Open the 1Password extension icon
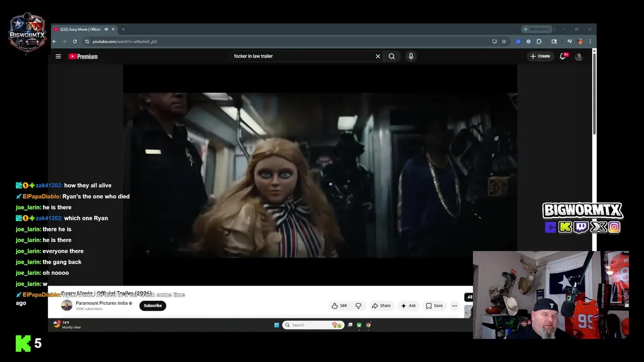This screenshot has height=362, width=644. click(528, 41)
